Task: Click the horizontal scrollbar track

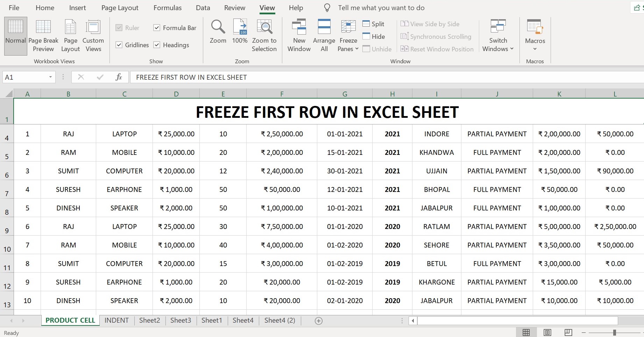Action: click(518, 321)
